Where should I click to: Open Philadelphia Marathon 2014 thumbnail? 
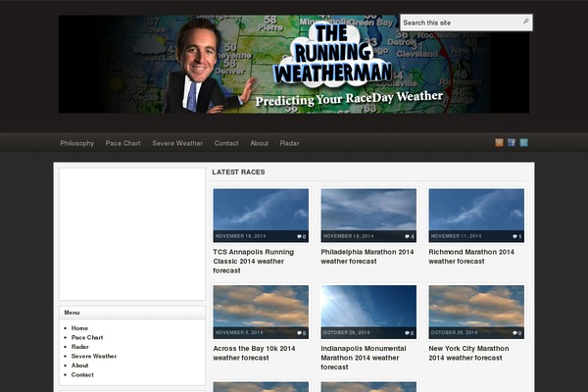(x=368, y=216)
